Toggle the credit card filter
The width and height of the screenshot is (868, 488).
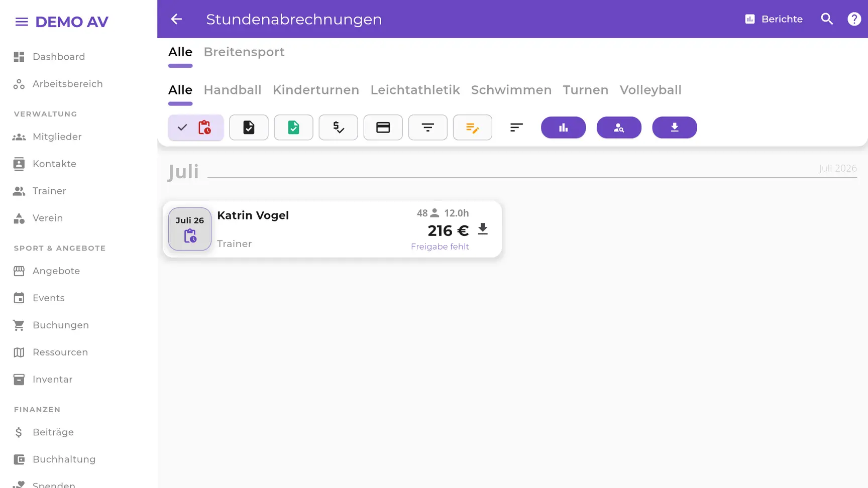click(x=383, y=128)
